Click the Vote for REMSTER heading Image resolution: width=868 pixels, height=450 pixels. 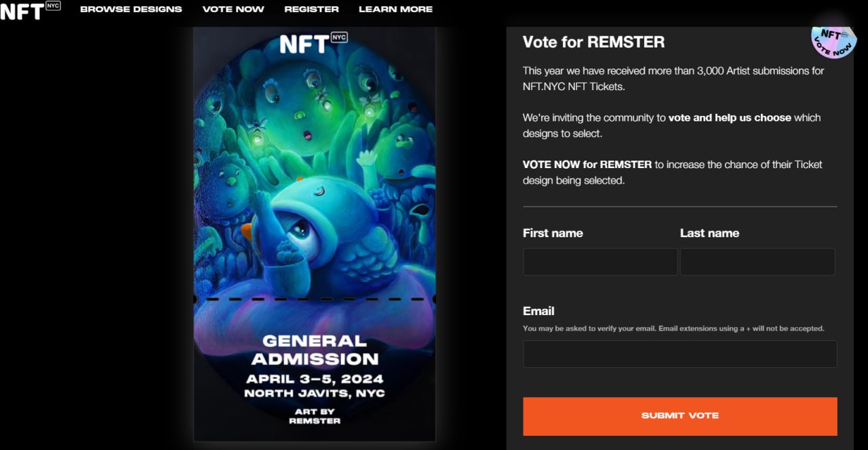(x=593, y=42)
